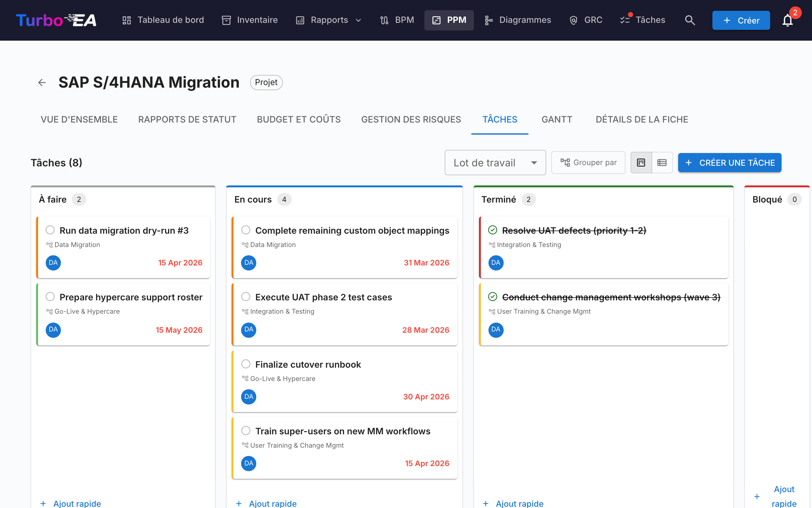Uncheck Resolve UAT defects completed task
The width and height of the screenshot is (812, 508).
click(493, 230)
